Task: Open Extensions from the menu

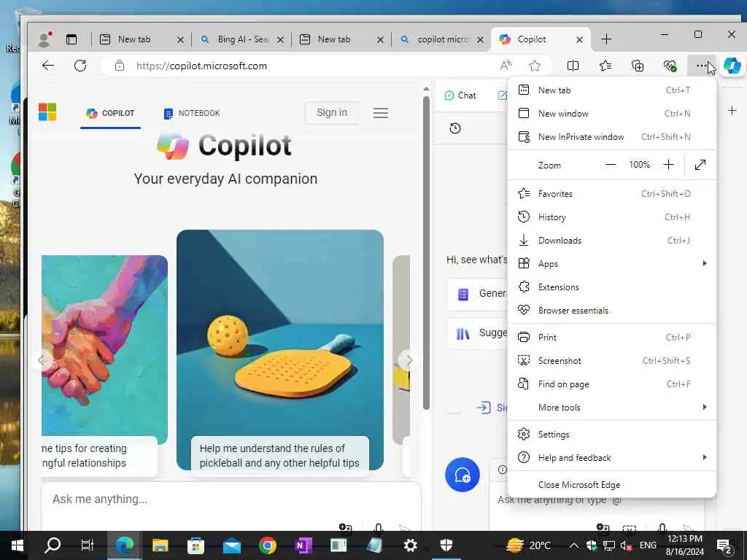Action: [x=612, y=287]
